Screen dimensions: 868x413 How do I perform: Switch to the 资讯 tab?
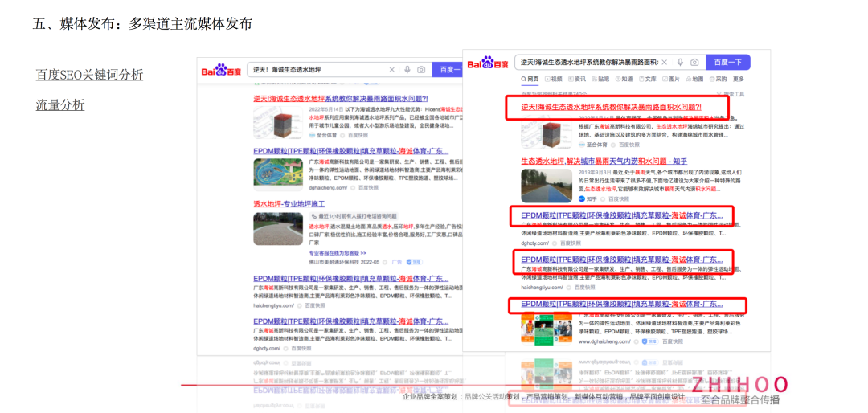tap(577, 80)
